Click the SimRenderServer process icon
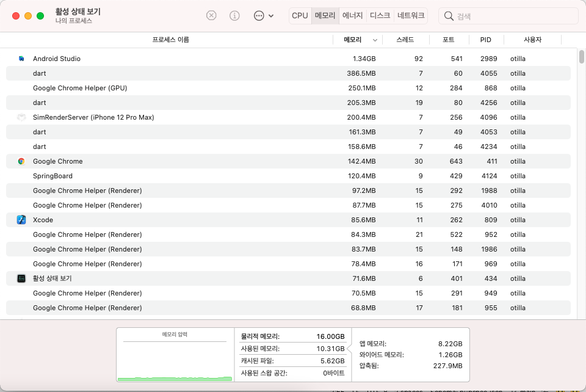Image resolution: width=586 pixels, height=392 pixels. (21, 117)
